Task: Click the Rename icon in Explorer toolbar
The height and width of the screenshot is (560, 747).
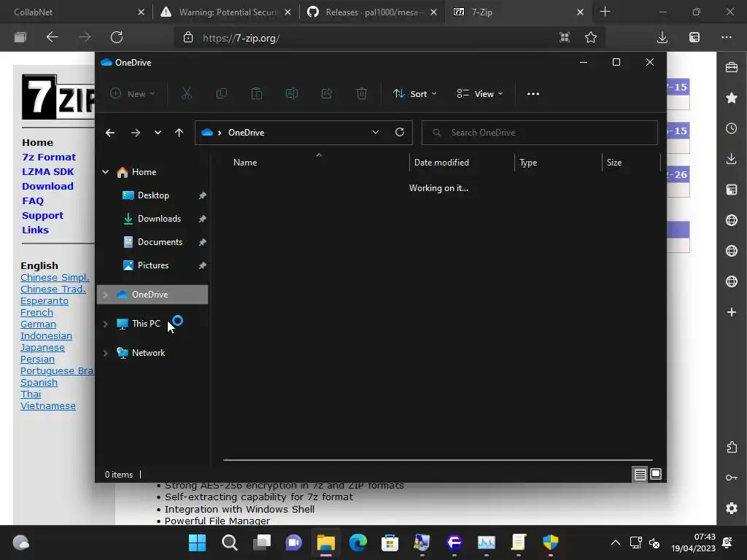Action: pyautogui.click(x=292, y=94)
